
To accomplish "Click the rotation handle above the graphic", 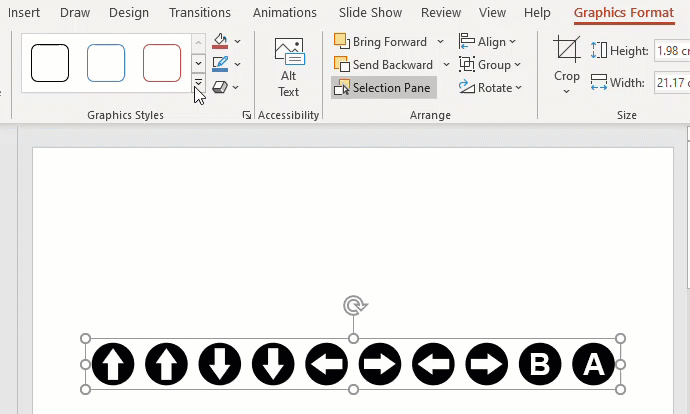I will [x=352, y=305].
